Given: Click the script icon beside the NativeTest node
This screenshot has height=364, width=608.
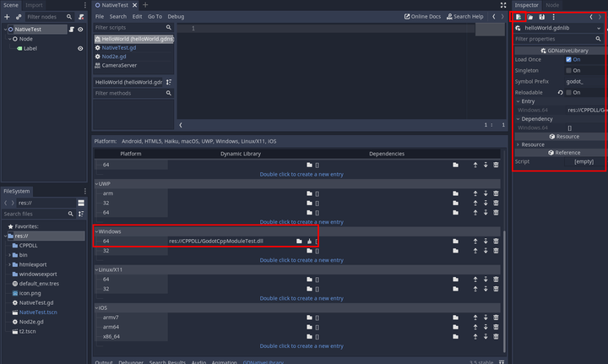Looking at the screenshot, I should tap(71, 30).
